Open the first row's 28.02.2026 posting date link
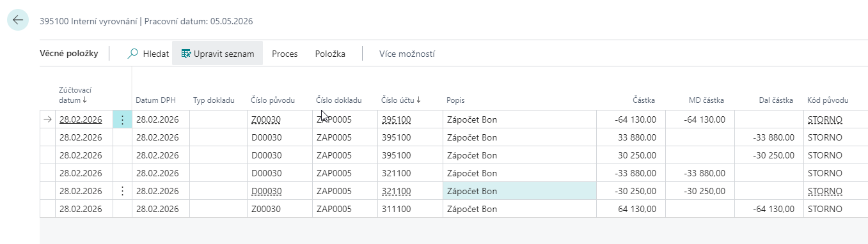Screen dimensions: 868x244 tap(81, 119)
